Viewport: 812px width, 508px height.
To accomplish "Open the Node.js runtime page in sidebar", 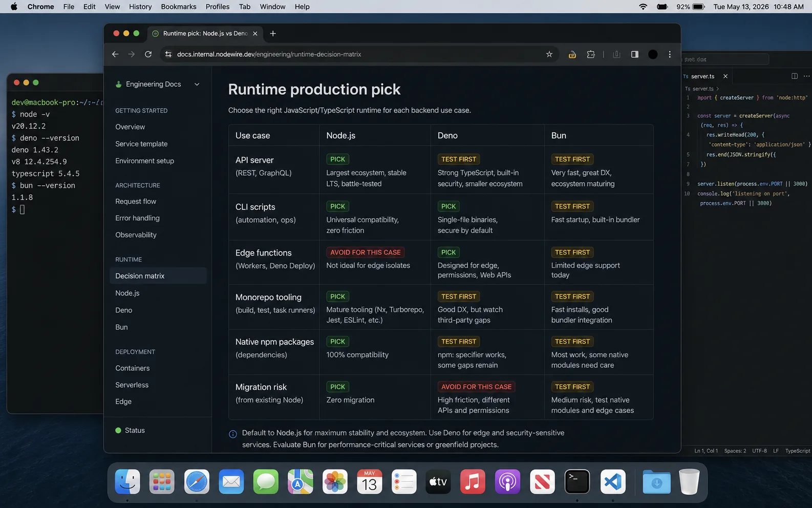I will click(x=127, y=293).
